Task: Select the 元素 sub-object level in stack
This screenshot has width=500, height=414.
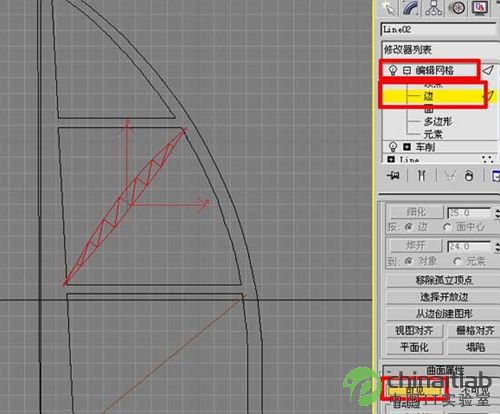Action: point(433,134)
